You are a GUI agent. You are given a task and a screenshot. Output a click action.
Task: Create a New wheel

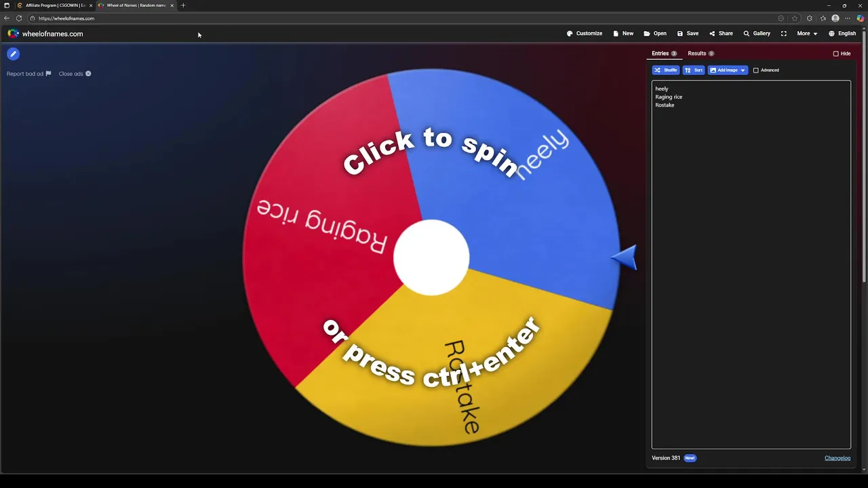tap(623, 33)
